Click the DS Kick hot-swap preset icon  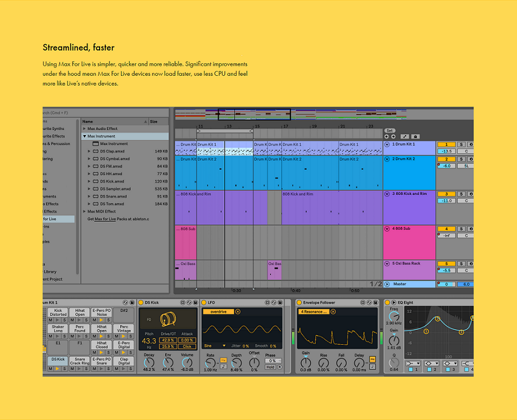189,302
